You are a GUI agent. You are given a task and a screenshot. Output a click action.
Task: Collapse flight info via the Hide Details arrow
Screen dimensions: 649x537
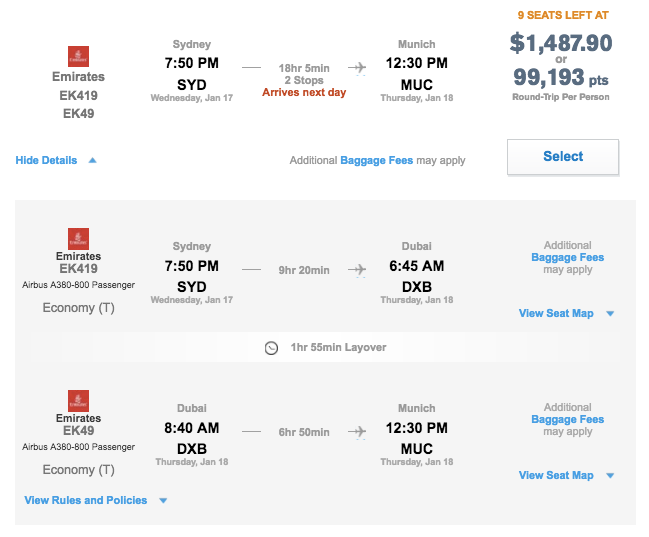(x=93, y=160)
